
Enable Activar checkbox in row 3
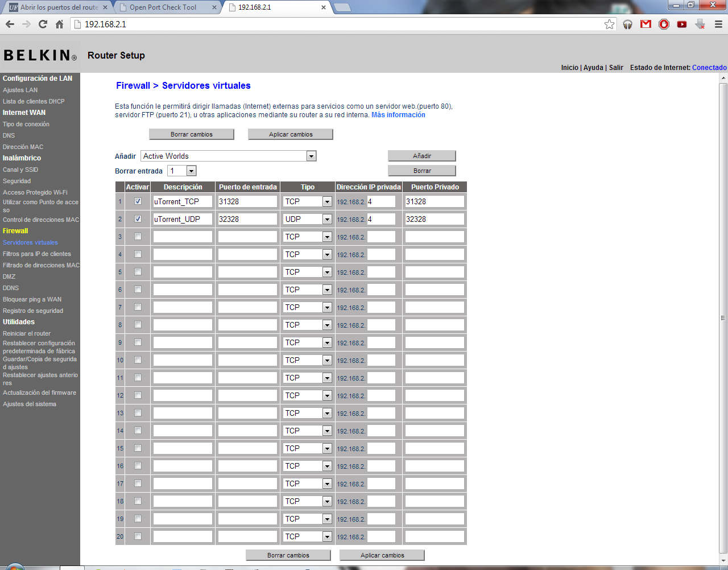pos(138,237)
